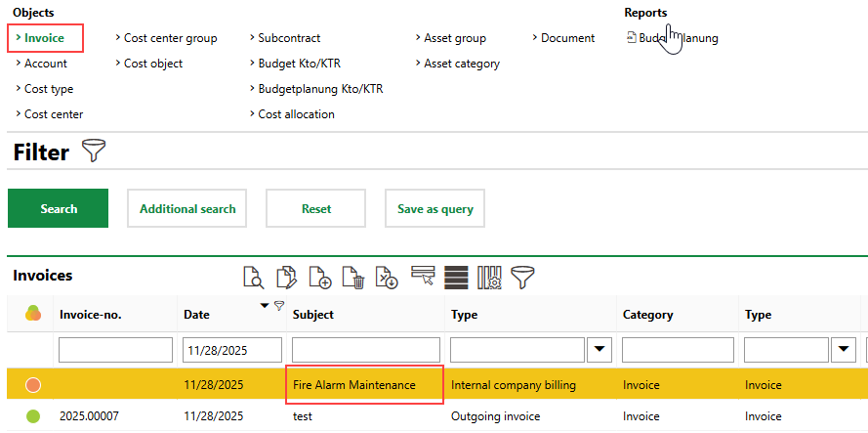This screenshot has width=868, height=433.
Task: Click the row selection cursor icon
Action: click(x=423, y=276)
